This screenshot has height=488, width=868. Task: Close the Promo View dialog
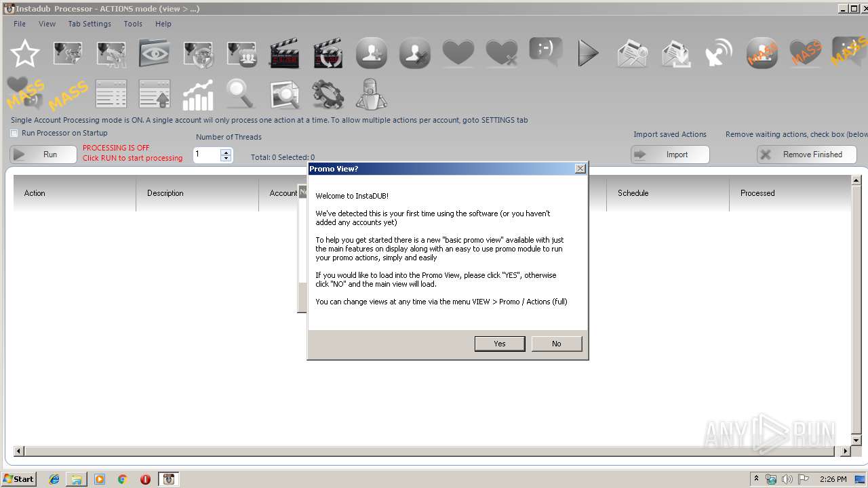point(580,168)
